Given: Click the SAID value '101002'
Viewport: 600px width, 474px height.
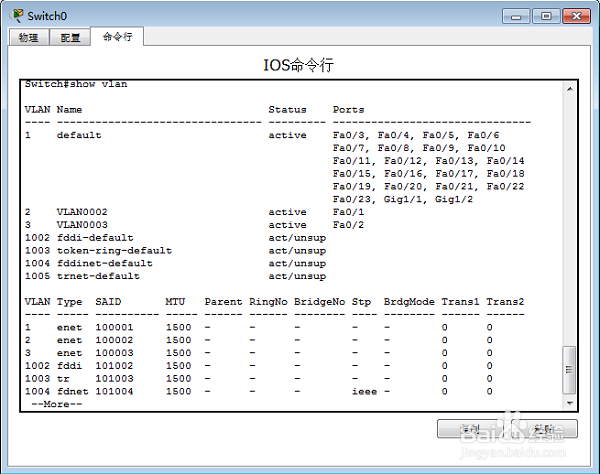Looking at the screenshot, I should coord(114,366).
